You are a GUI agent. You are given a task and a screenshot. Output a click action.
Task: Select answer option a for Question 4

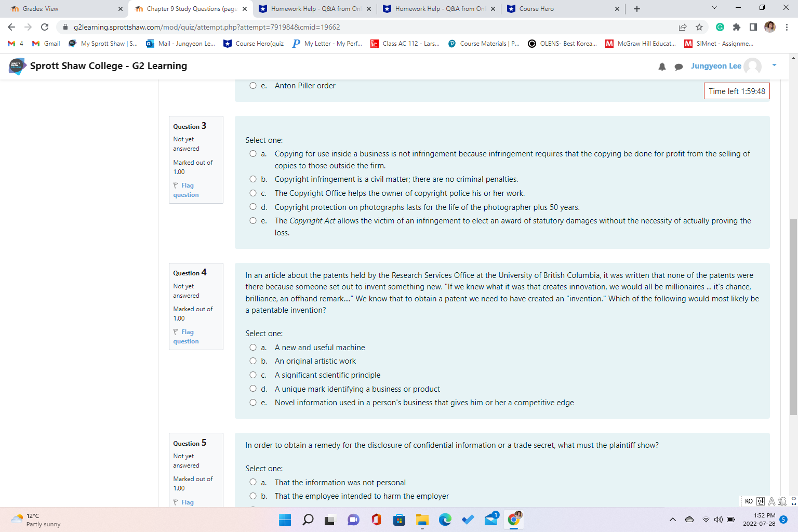click(253, 347)
